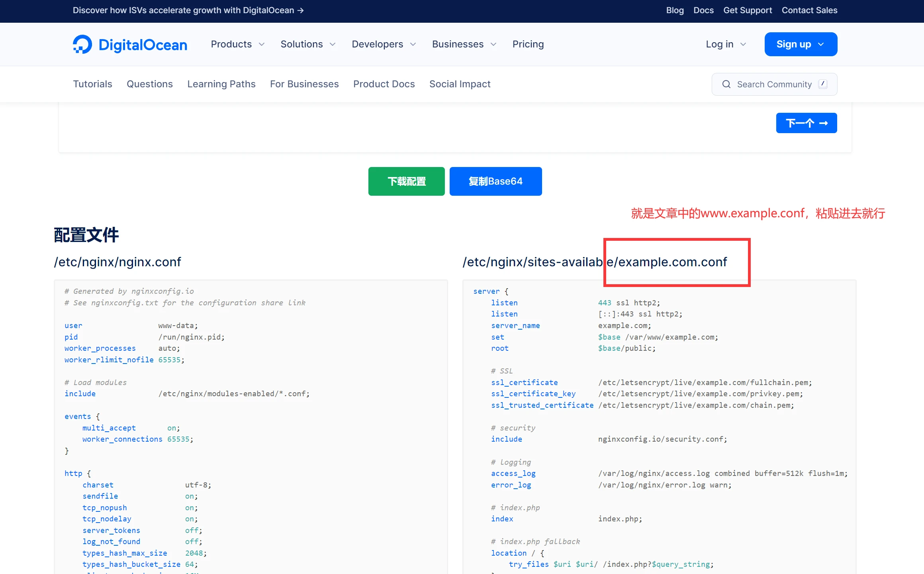Image resolution: width=924 pixels, height=574 pixels.
Task: Click the Sign up button
Action: (x=801, y=44)
